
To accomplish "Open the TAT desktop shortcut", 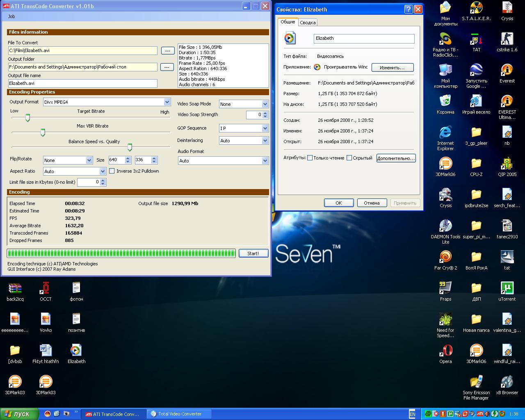I will [x=476, y=39].
